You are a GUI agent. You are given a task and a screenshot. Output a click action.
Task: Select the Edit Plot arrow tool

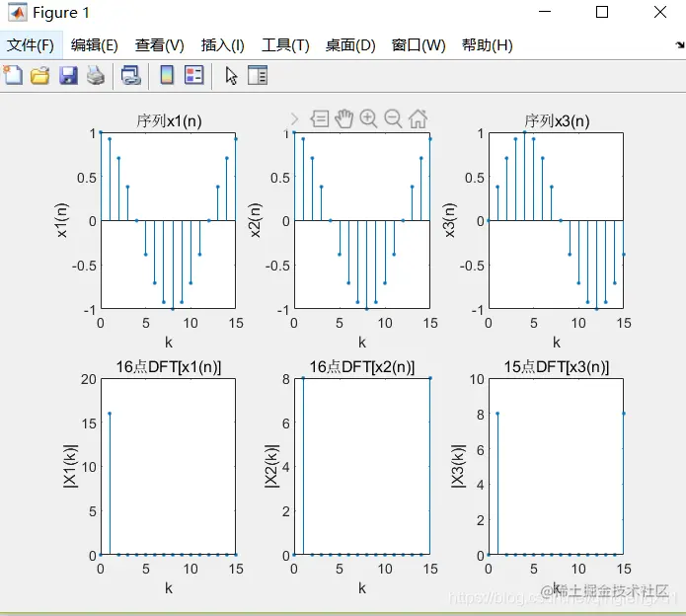point(231,76)
